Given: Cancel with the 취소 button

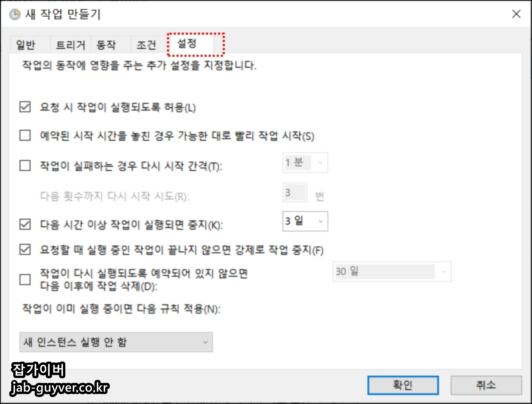Looking at the screenshot, I should [x=486, y=385].
